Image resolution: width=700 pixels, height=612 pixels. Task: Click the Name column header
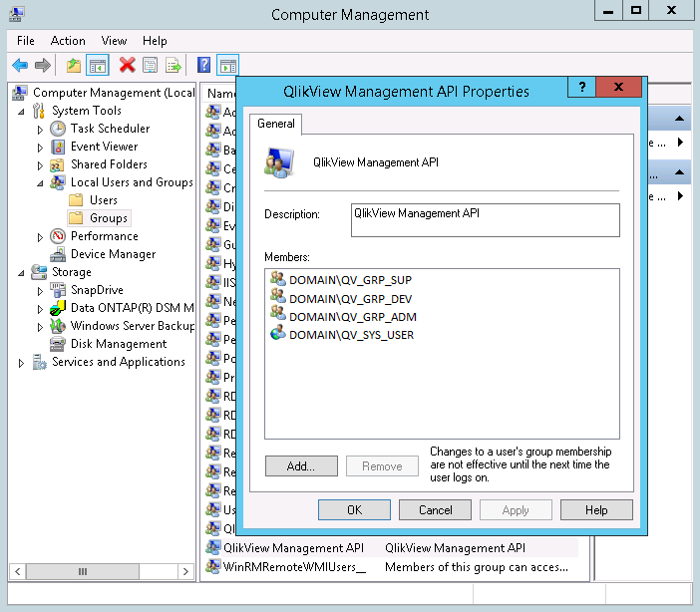221,94
